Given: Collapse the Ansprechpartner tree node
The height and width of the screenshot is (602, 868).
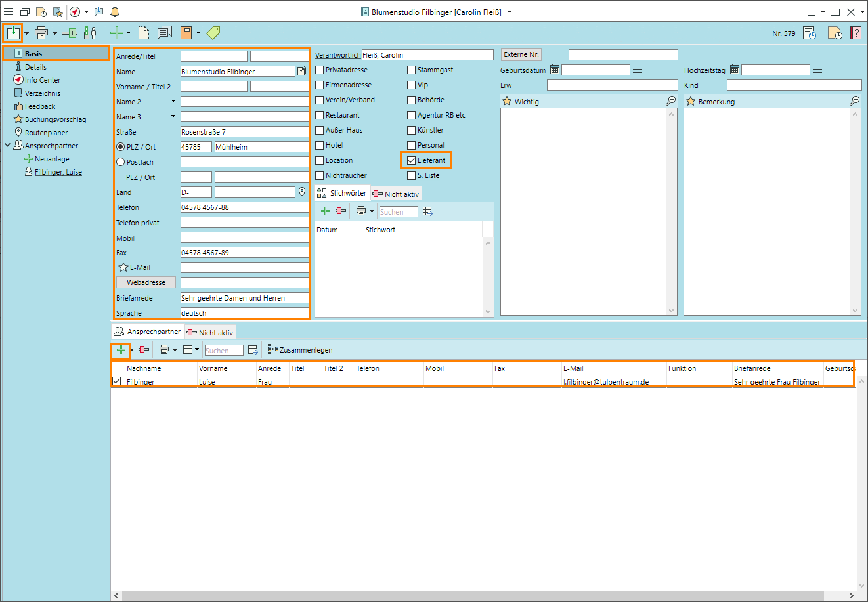Looking at the screenshot, I should coord(8,146).
